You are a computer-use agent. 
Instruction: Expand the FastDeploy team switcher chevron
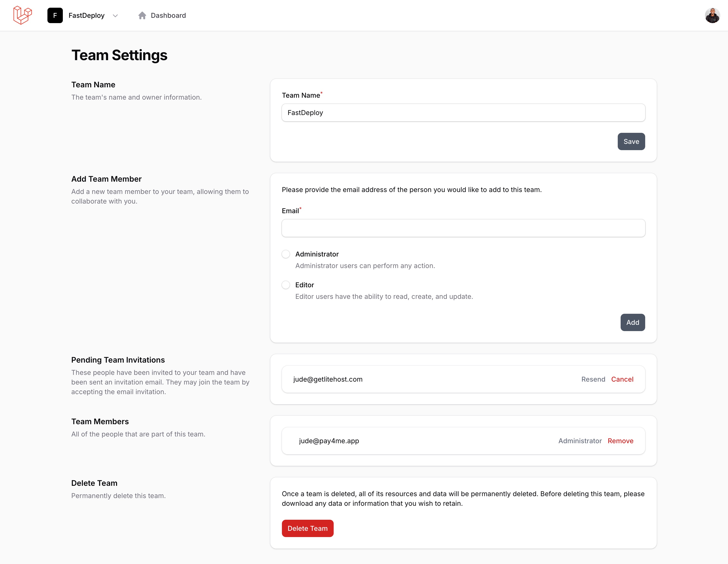coord(115,16)
